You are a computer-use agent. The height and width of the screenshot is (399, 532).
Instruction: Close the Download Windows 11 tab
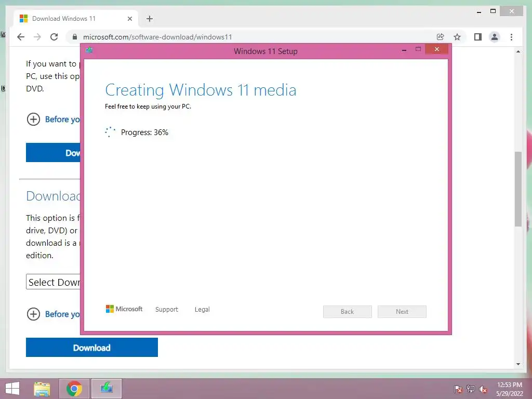pyautogui.click(x=129, y=19)
